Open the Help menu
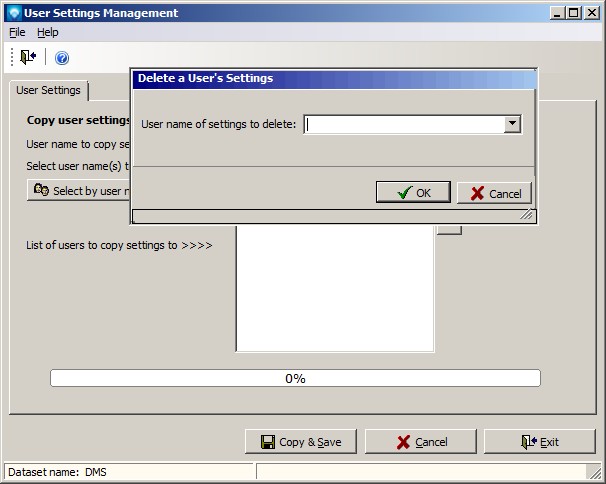Viewport: 606px width, 484px height. pyautogui.click(x=48, y=32)
